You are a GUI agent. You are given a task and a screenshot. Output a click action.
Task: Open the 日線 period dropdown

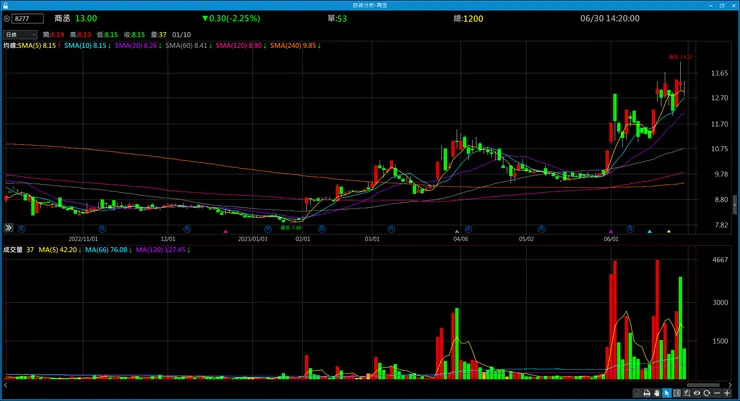click(x=20, y=35)
